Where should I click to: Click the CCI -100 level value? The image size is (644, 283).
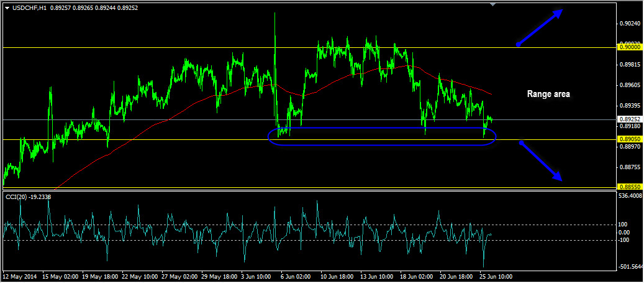[624, 240]
